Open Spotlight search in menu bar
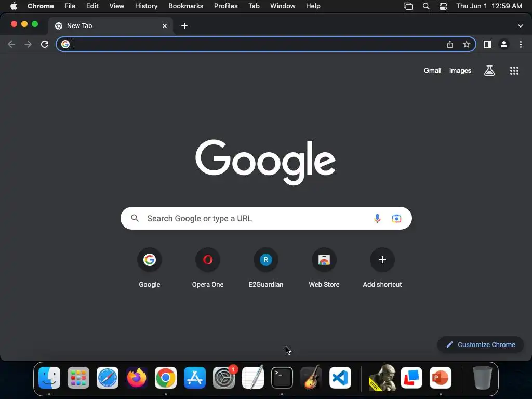Image resolution: width=532 pixels, height=399 pixels. tap(426, 6)
